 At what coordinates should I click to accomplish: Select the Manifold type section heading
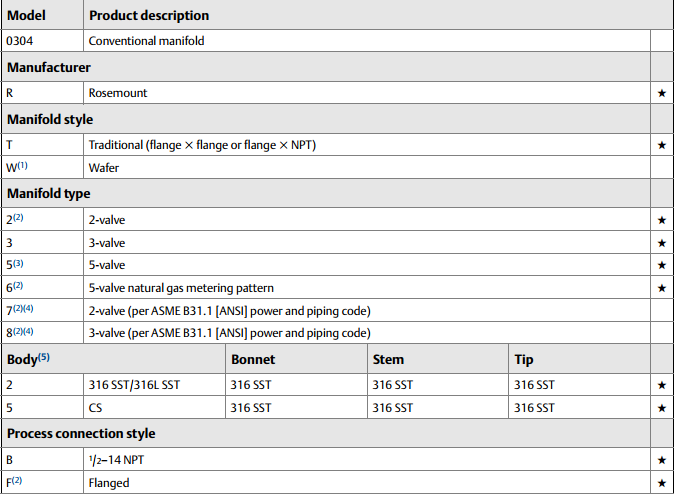pos(50,194)
